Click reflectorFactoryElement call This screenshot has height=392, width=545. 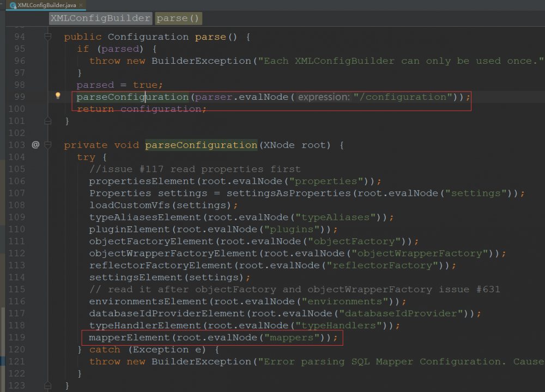pyautogui.click(x=161, y=266)
